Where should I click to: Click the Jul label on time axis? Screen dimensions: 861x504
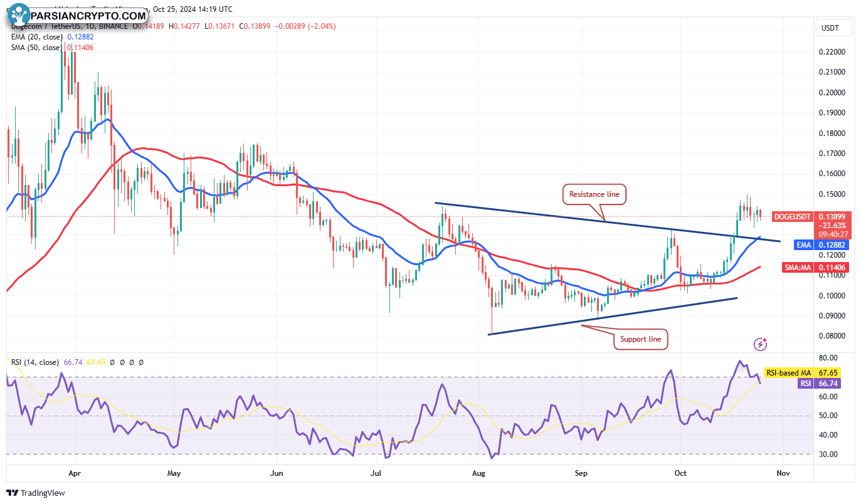tap(376, 473)
